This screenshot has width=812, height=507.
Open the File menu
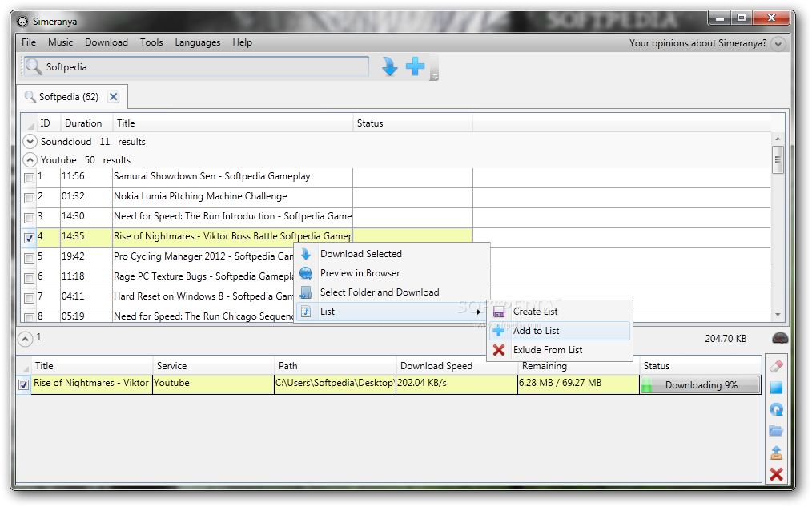click(29, 42)
